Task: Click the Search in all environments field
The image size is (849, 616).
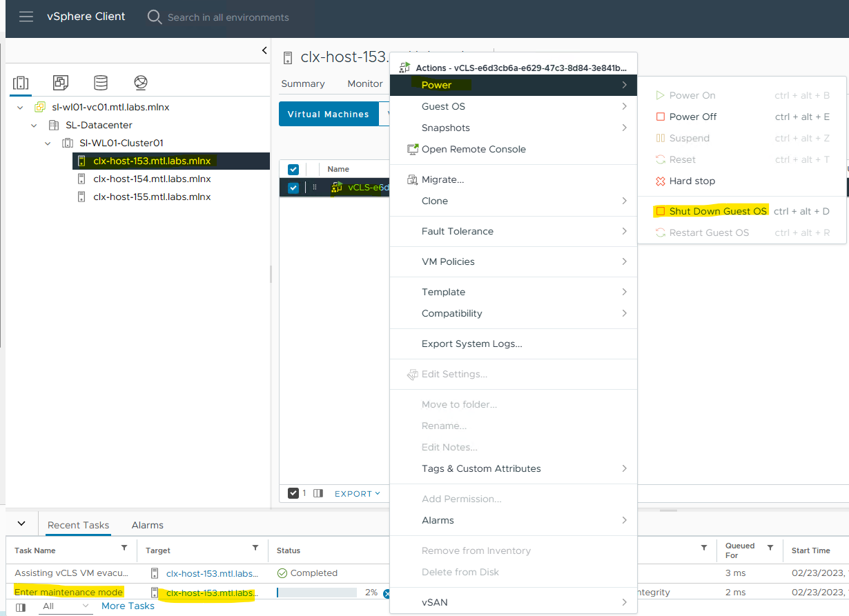Action: (228, 17)
